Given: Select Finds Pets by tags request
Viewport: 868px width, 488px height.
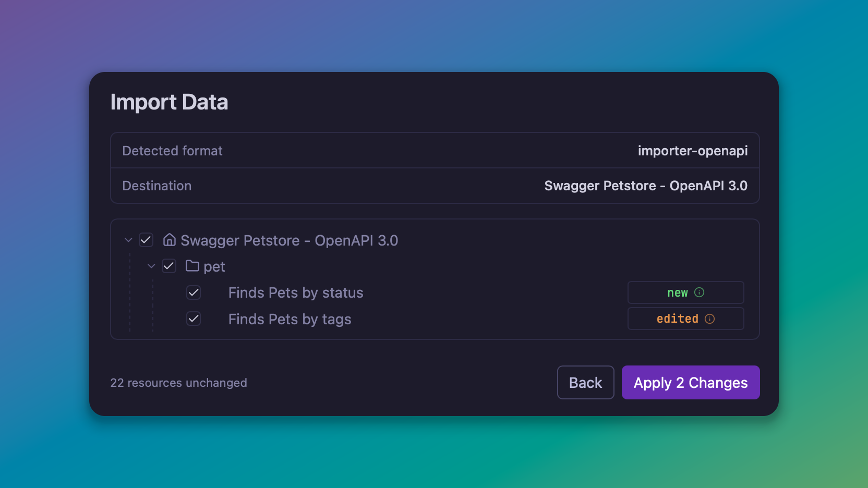Looking at the screenshot, I should pos(290,319).
